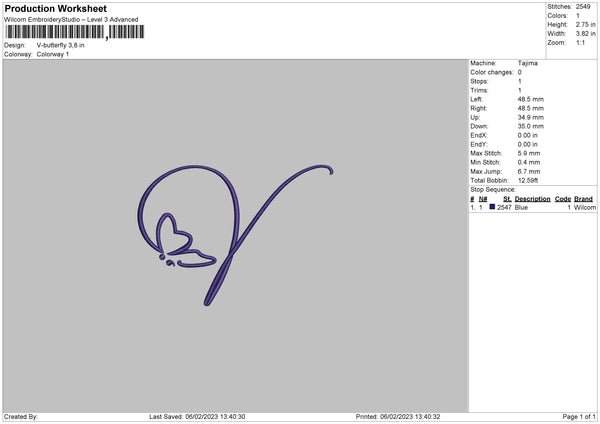Click the 'Page 1 of 1' footer text
600x424 pixels.
[579, 417]
